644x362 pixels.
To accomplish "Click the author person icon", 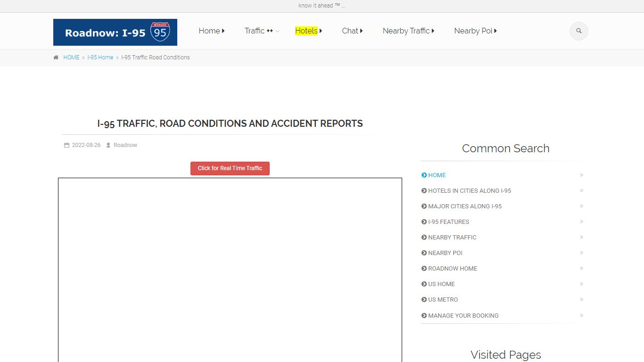I will click(x=108, y=145).
